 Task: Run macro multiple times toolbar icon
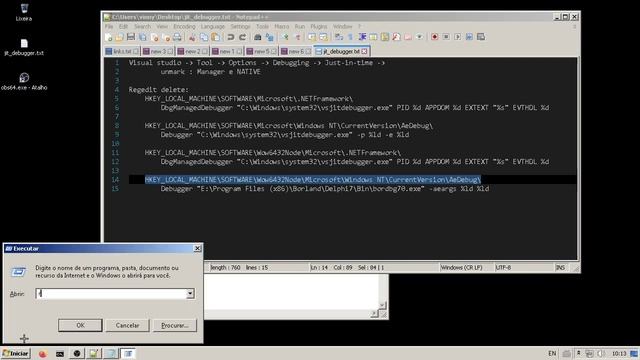point(469,37)
